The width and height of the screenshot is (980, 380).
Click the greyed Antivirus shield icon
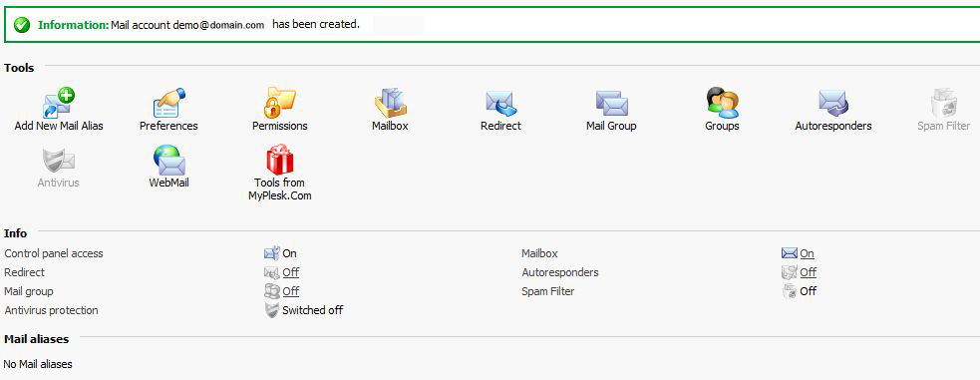click(59, 161)
